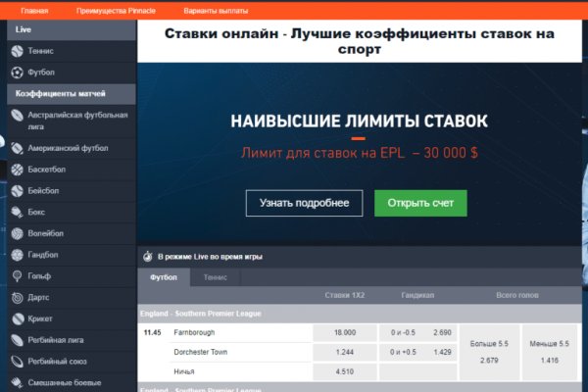Select Farnborough odds 18.000
This screenshot has height=392, width=588.
345,332
